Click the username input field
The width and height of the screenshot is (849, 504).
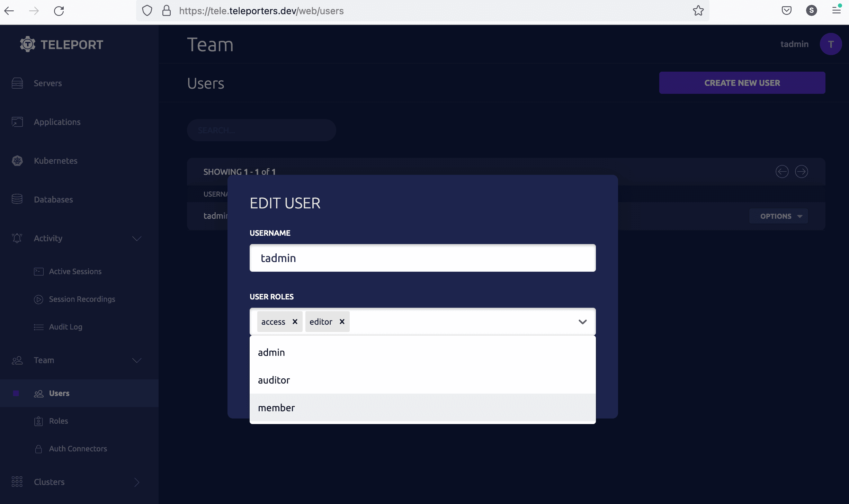(422, 258)
